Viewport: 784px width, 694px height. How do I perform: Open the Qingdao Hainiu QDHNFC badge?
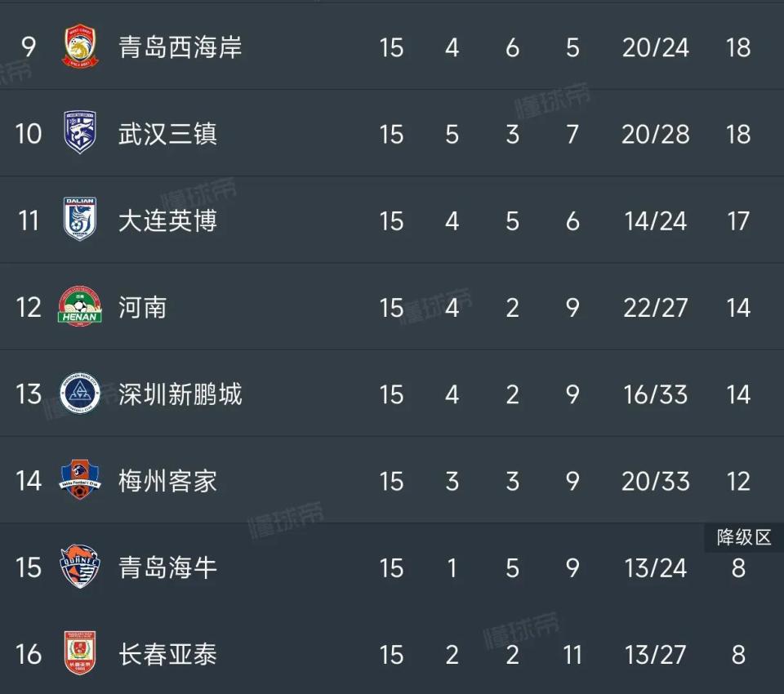point(80,567)
